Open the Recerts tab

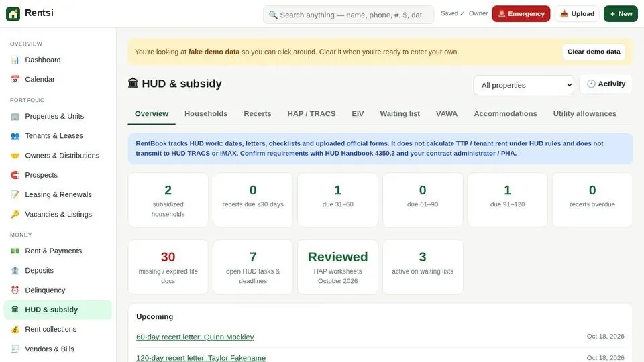tap(258, 114)
